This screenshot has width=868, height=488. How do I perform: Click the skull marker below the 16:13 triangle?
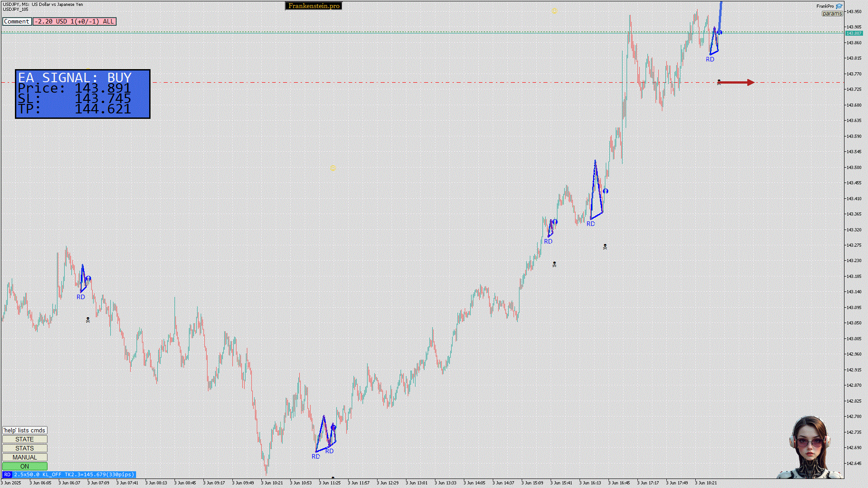pyautogui.click(x=605, y=247)
